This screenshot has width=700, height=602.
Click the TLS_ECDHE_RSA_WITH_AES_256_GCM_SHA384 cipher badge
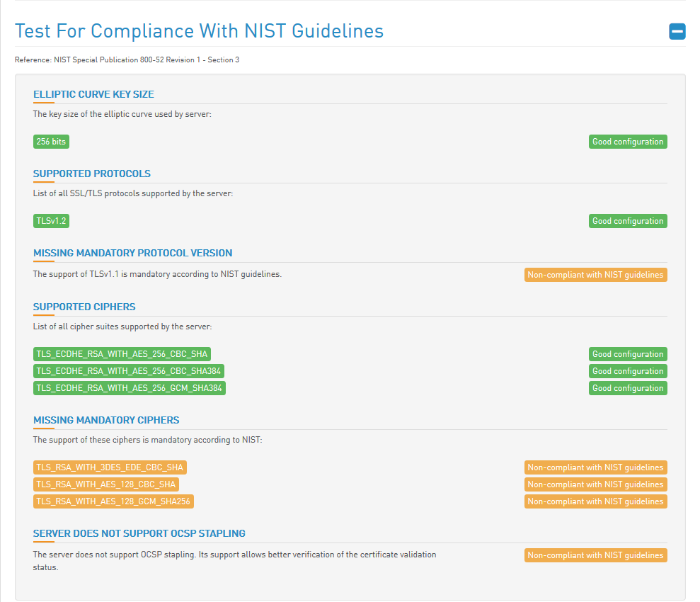(130, 388)
